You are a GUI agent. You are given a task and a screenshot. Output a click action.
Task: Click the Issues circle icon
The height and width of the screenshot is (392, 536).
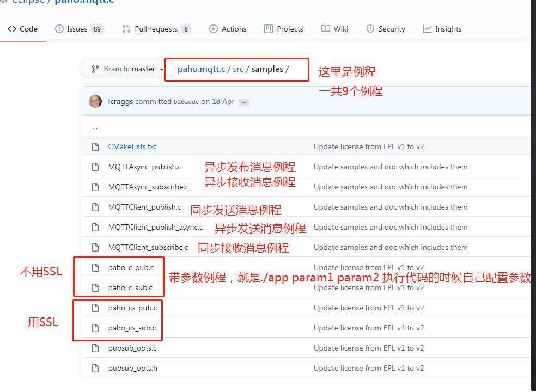(x=59, y=29)
